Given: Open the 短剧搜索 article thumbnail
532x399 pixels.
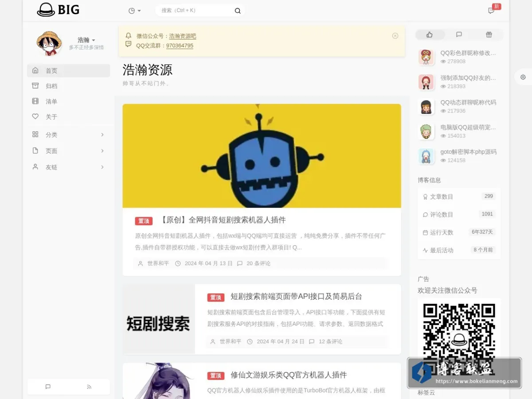Looking at the screenshot, I should point(159,319).
